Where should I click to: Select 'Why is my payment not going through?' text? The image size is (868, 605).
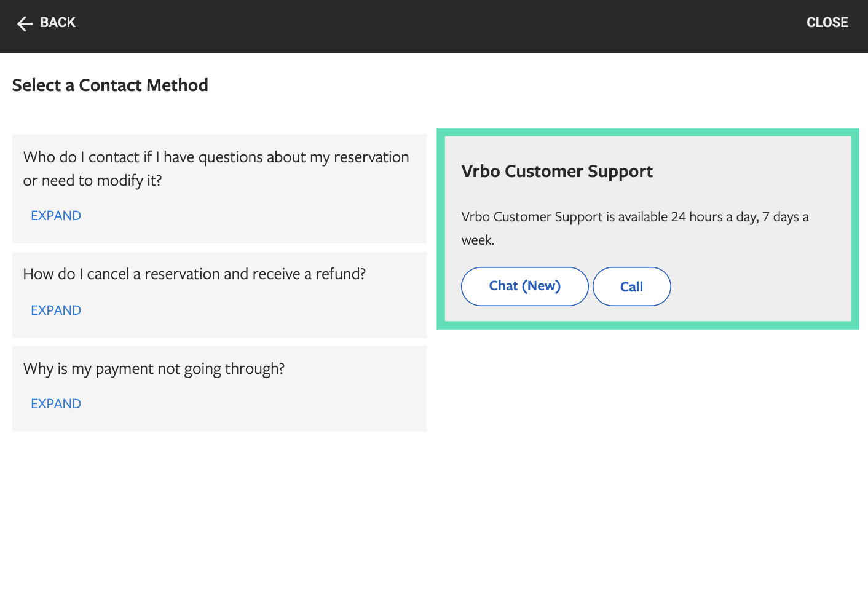tap(154, 369)
